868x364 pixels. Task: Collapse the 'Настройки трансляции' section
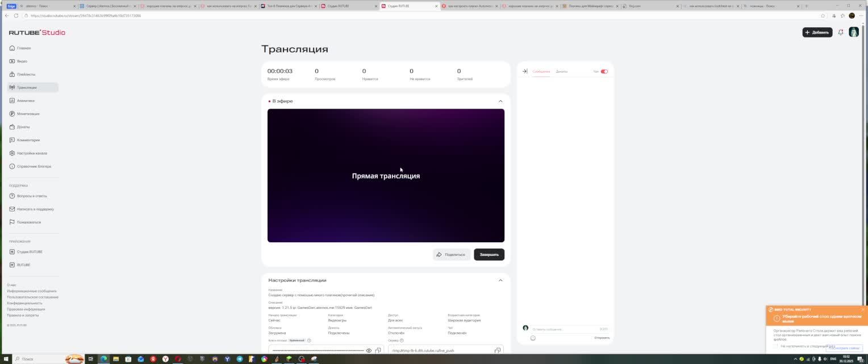500,280
